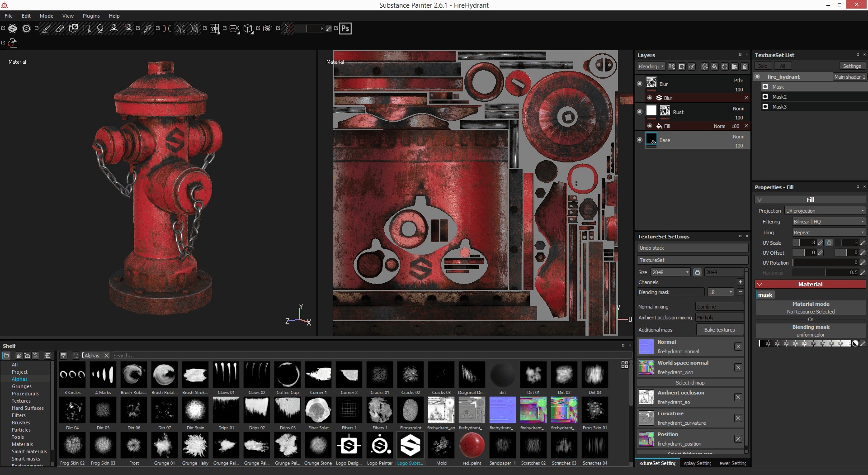The height and width of the screenshot is (475, 868).
Task: Click the Undo stack button
Action: point(693,248)
